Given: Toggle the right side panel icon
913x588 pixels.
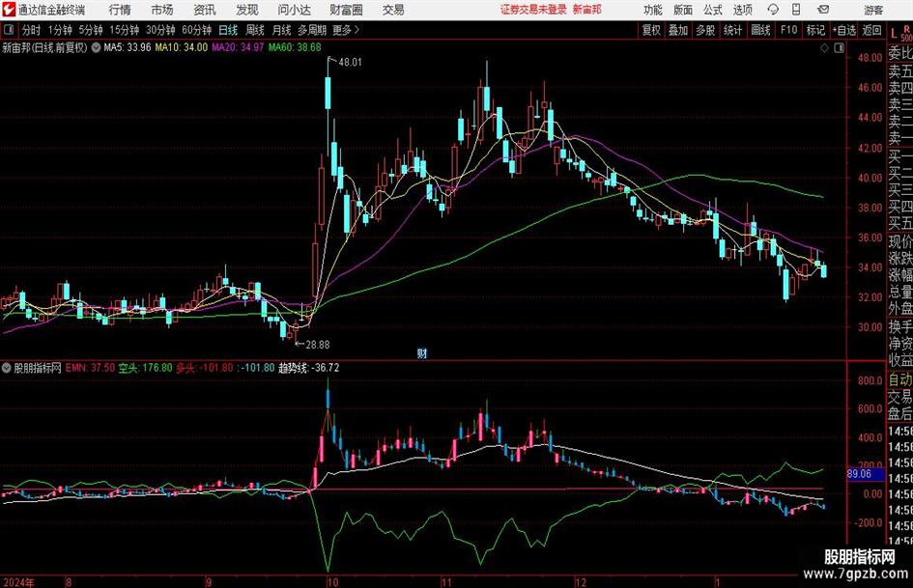Looking at the screenshot, I should [839, 47].
